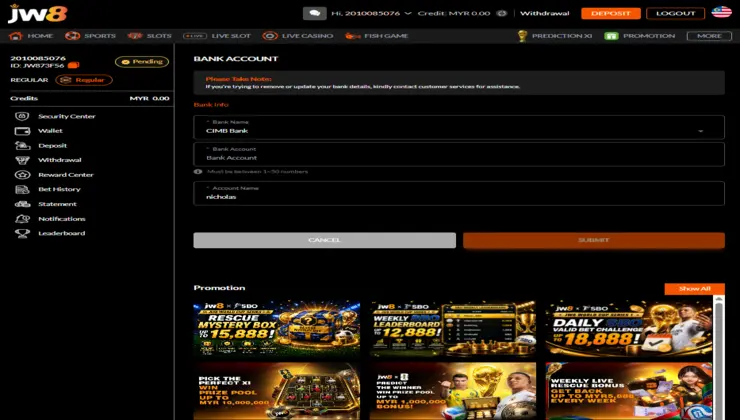Viewport: 740px width, 420px height.
Task: Click the Pending status badge
Action: tap(142, 62)
